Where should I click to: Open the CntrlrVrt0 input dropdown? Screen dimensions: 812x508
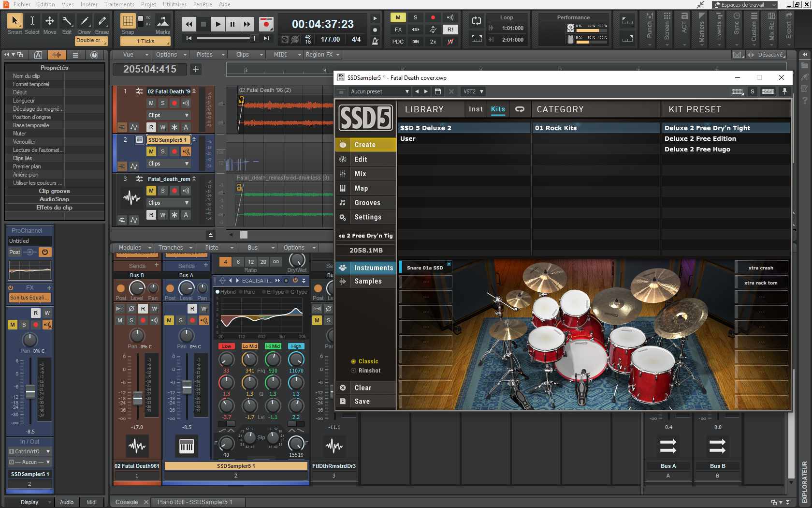click(x=29, y=451)
